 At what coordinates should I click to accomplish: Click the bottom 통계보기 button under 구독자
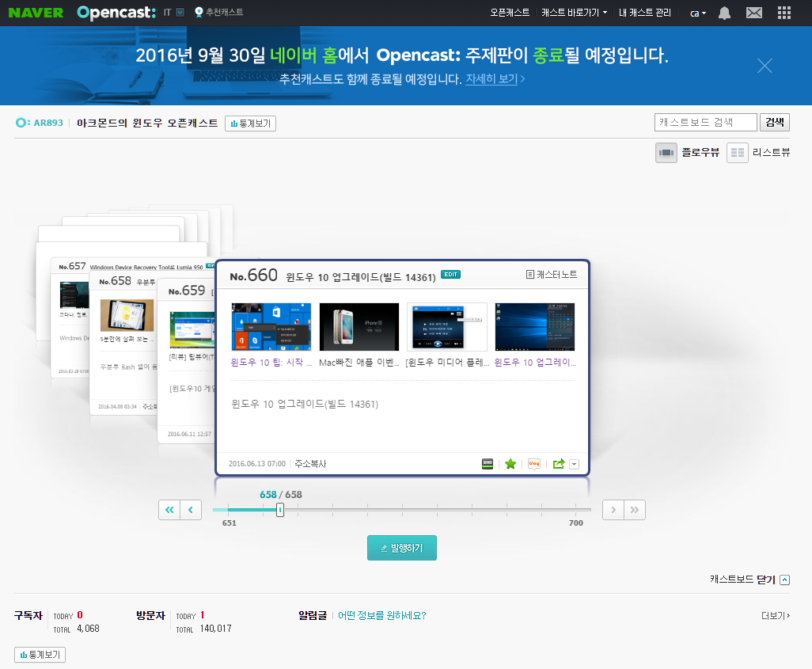(x=40, y=655)
